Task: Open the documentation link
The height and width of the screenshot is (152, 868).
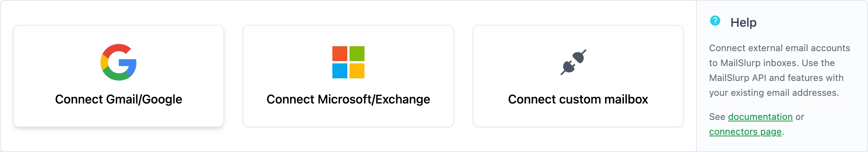Action: coord(760,117)
